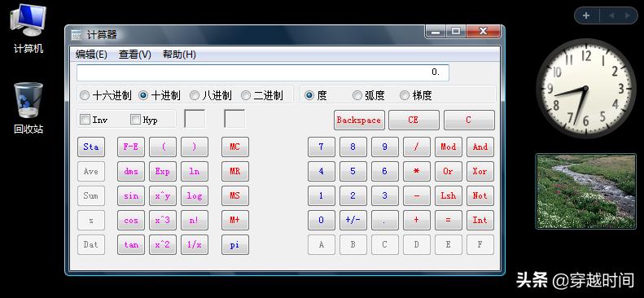The height and width of the screenshot is (298, 644).
Task: Click the MR memory recall button
Action: point(235,172)
